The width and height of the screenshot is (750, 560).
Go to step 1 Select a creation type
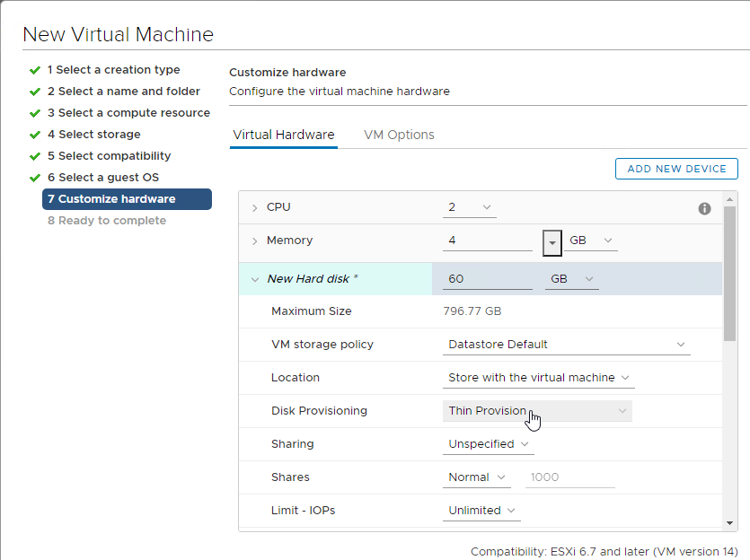point(113,70)
